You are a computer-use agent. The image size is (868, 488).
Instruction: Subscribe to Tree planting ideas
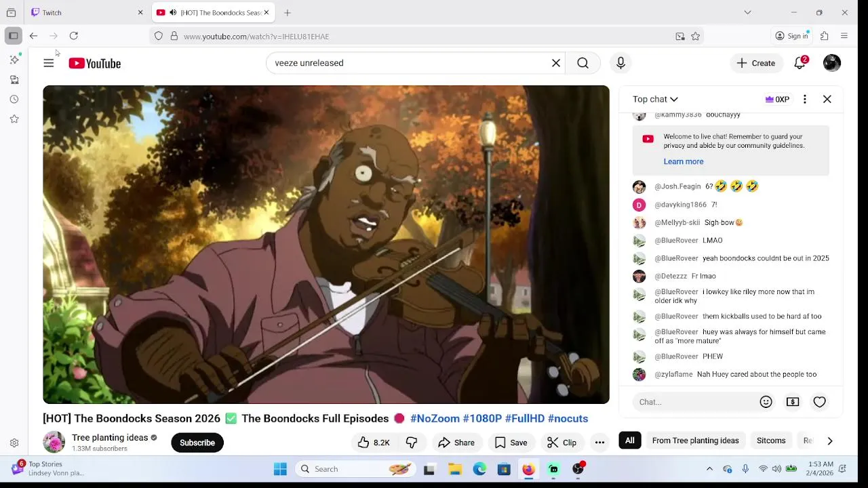(197, 443)
